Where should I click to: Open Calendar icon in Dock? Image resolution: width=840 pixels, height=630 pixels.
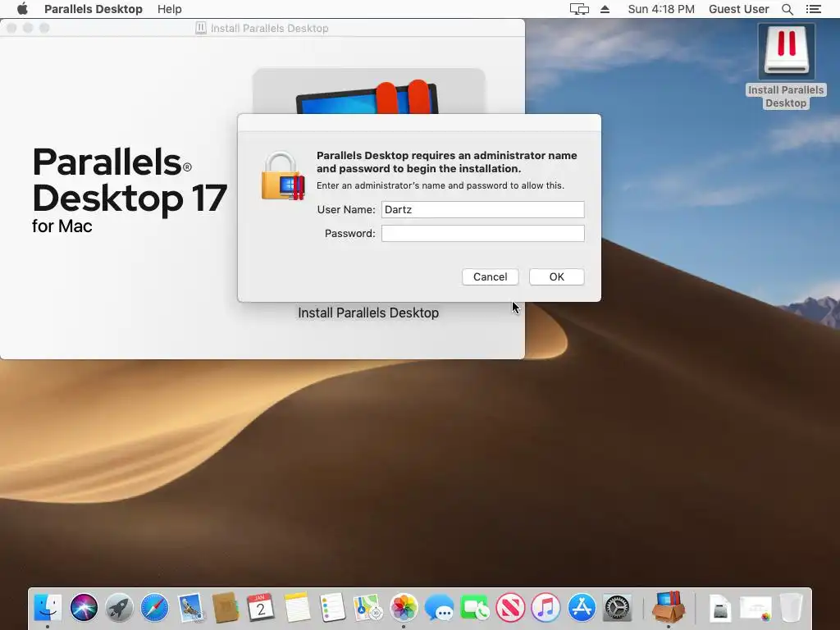coord(261,608)
